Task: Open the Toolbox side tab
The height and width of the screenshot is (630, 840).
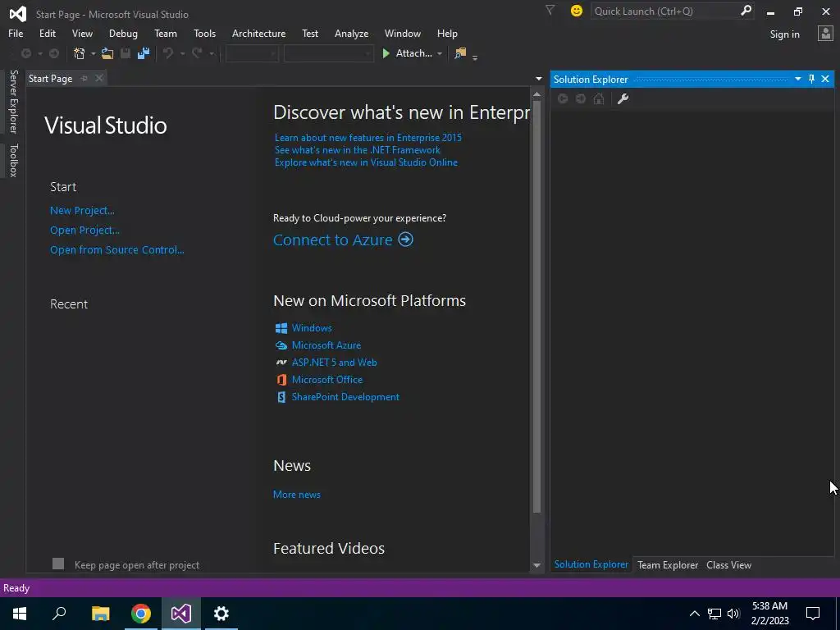Action: tap(13, 160)
